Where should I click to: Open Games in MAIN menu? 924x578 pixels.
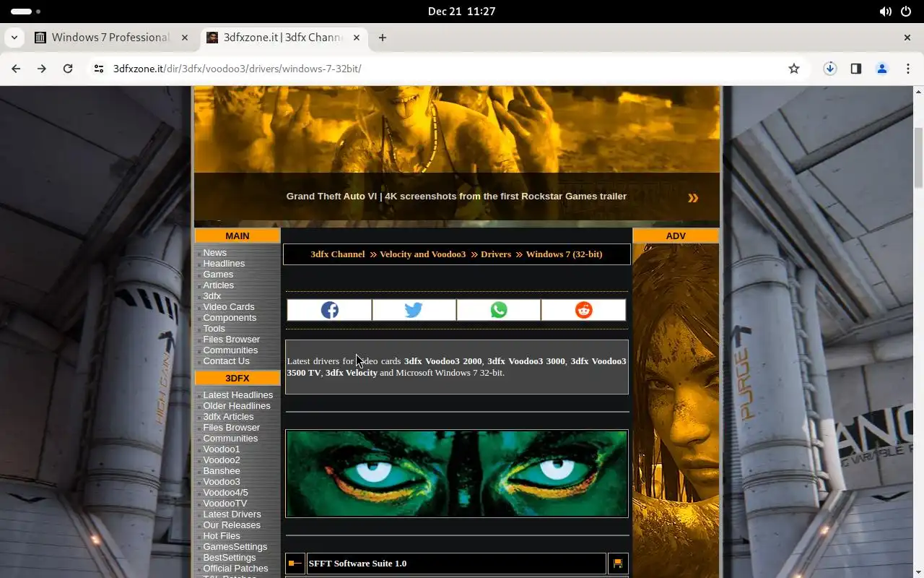218,275
